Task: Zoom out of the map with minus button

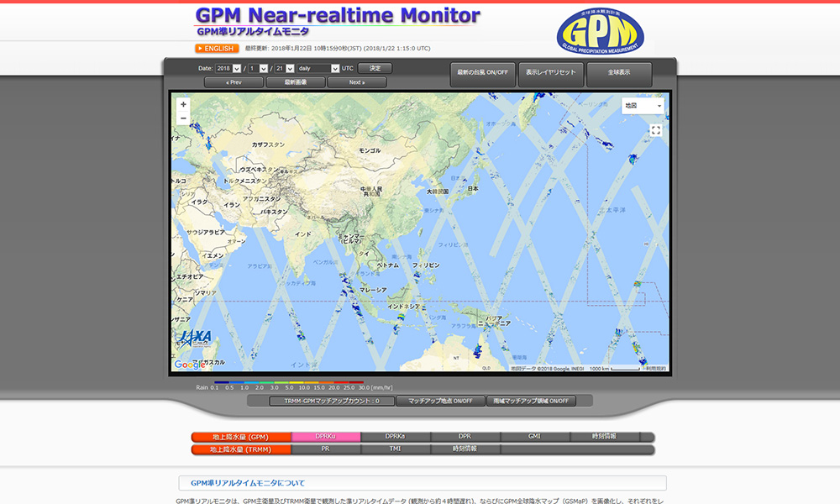Action: (x=183, y=118)
